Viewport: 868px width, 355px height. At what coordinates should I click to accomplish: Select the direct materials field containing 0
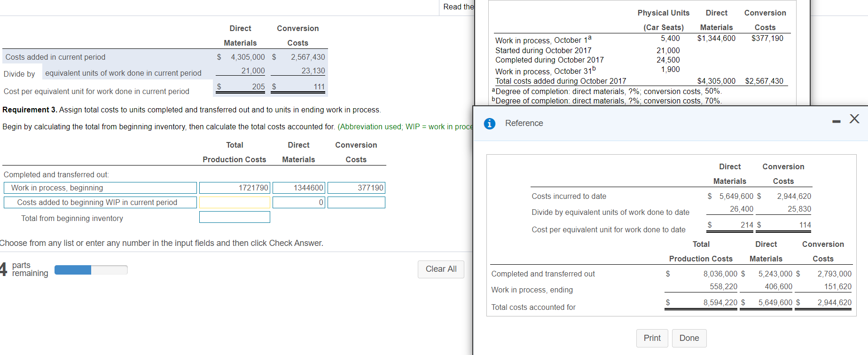pos(298,203)
